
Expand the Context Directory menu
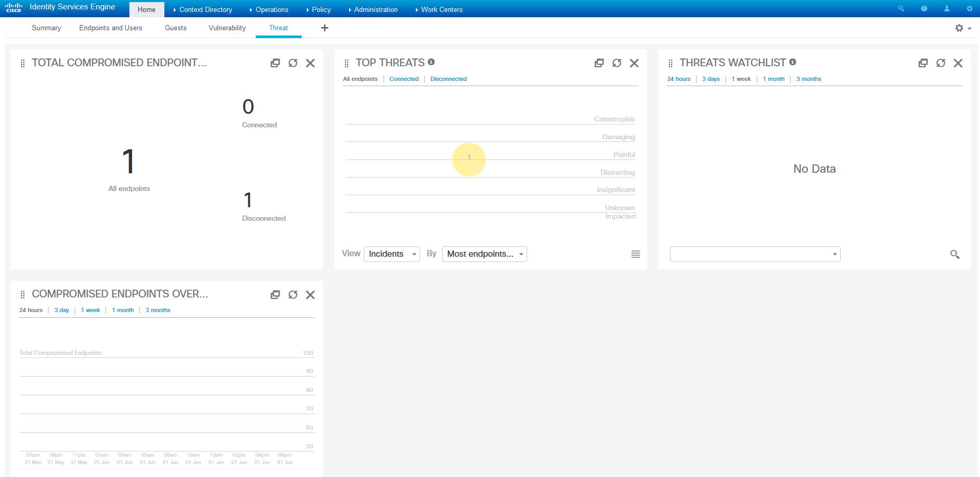[203, 9]
